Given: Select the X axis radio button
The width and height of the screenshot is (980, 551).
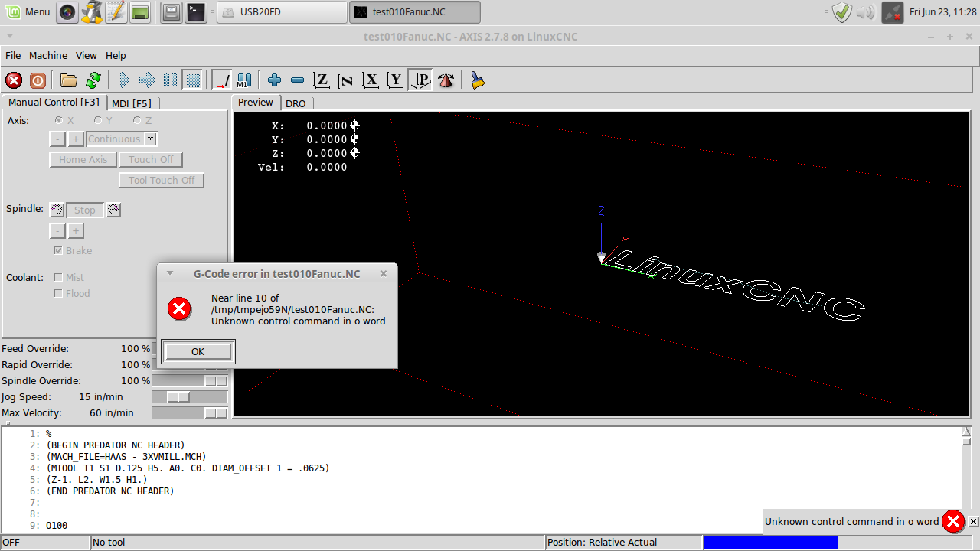Looking at the screenshot, I should pos(59,121).
